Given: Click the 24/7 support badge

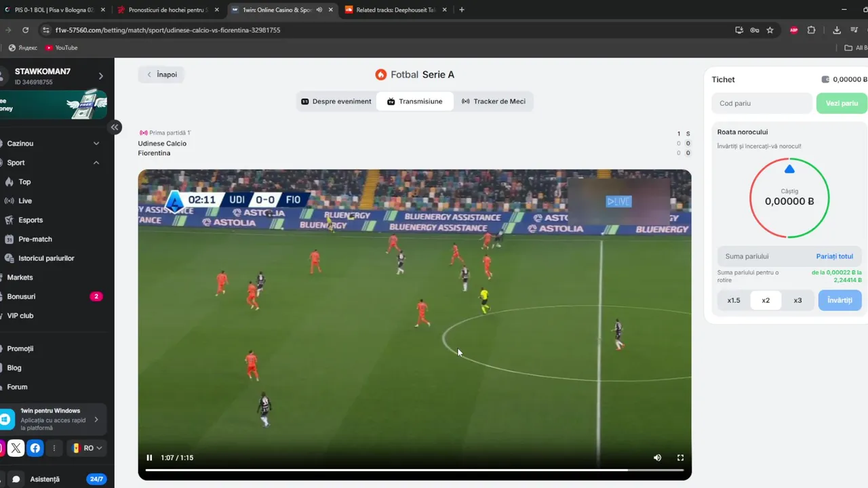Looking at the screenshot, I should tap(96, 479).
